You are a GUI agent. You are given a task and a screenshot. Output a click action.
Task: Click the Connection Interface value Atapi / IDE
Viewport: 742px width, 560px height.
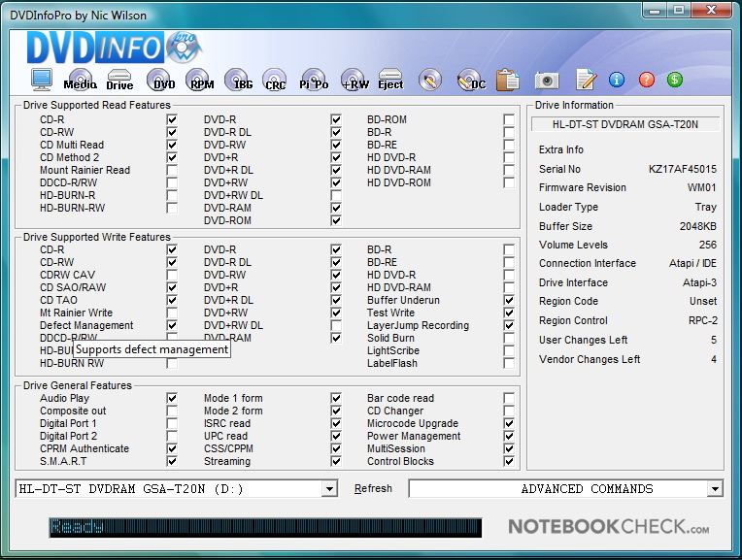(692, 263)
